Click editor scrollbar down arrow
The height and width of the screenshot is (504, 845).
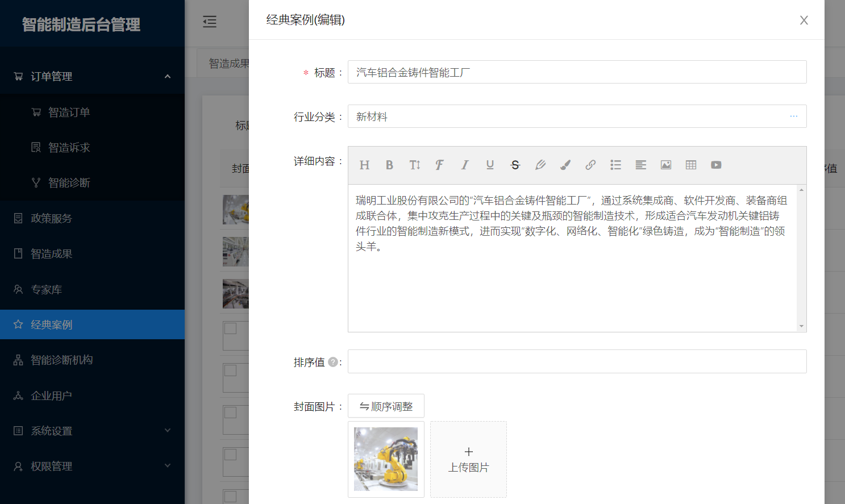tap(801, 326)
